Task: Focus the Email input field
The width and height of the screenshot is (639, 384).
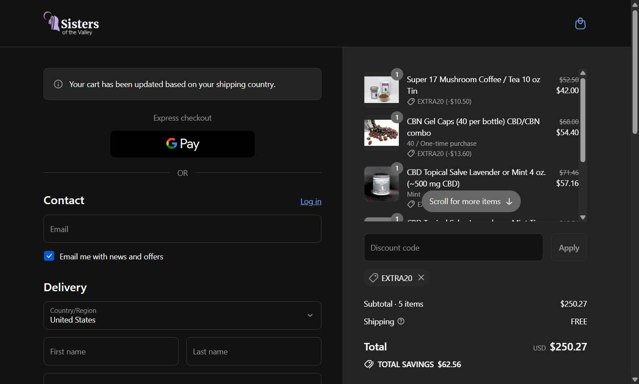Action: (x=182, y=229)
